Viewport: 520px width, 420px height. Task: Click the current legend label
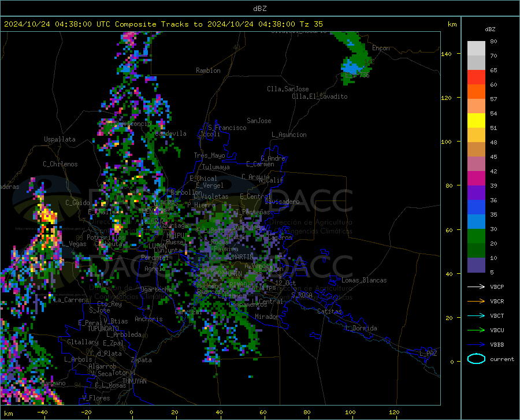click(x=502, y=359)
